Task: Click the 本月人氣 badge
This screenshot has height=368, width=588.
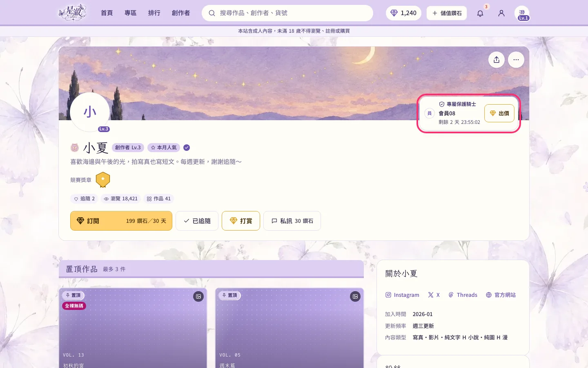Action: tap(164, 148)
